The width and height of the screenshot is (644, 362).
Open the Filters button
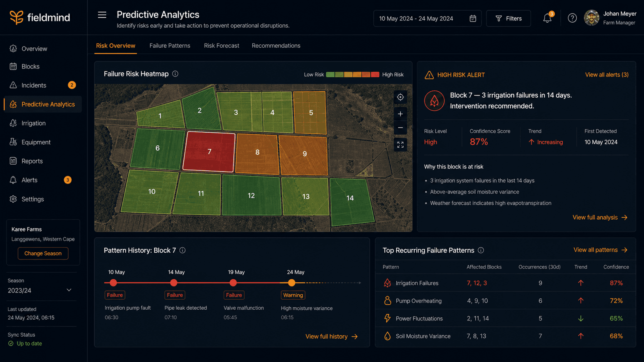pos(508,18)
